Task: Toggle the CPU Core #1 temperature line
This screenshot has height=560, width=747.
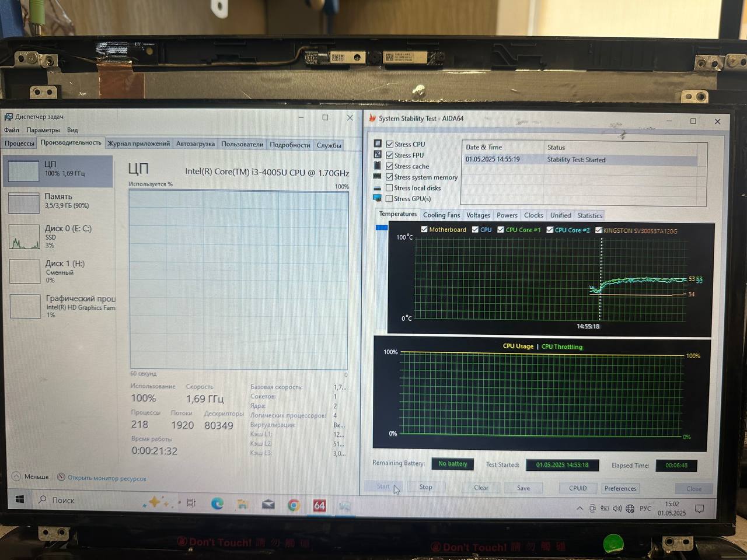Action: pyautogui.click(x=501, y=230)
